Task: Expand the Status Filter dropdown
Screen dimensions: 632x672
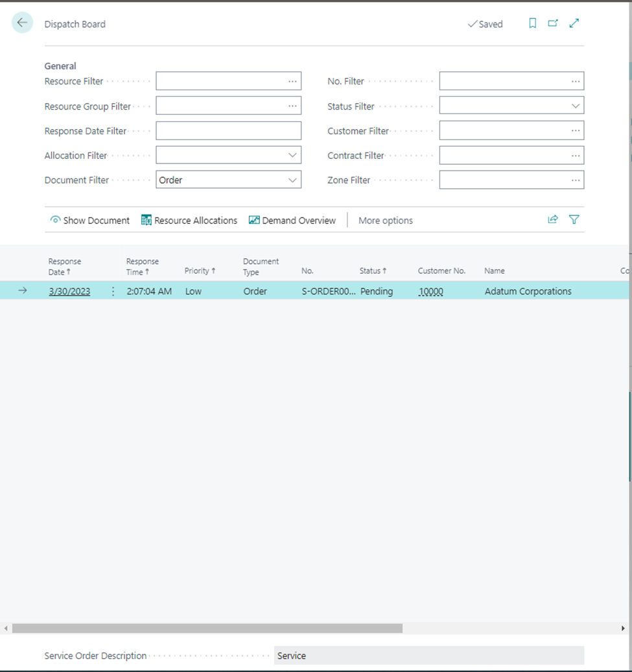Action: pyautogui.click(x=574, y=105)
